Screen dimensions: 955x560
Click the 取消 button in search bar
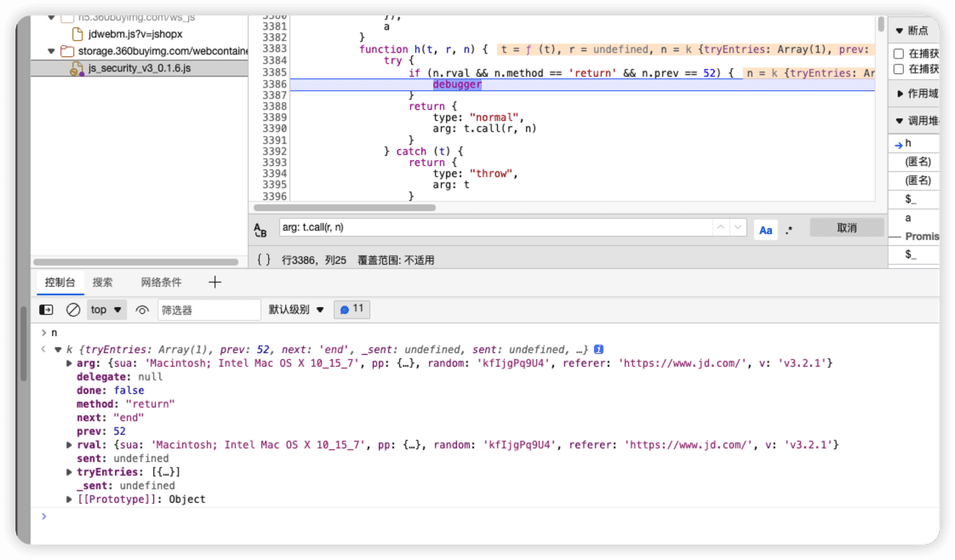pos(846,228)
